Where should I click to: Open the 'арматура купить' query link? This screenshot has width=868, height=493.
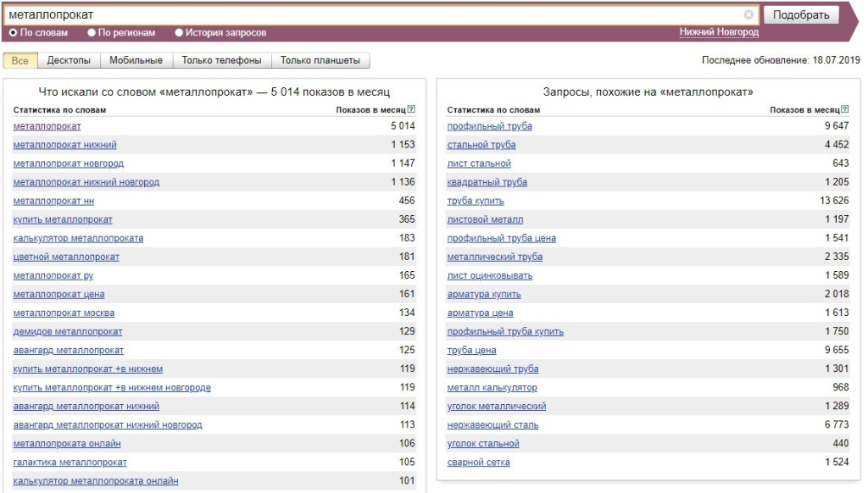point(484,295)
